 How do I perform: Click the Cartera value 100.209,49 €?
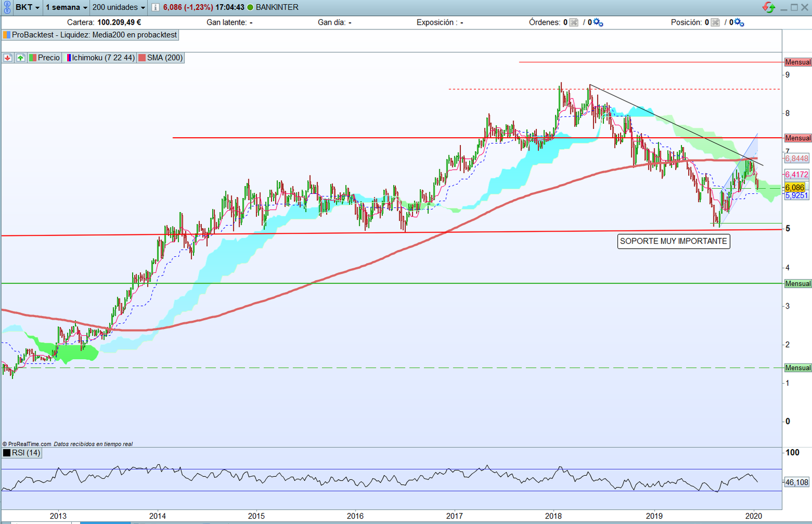pyautogui.click(x=119, y=23)
